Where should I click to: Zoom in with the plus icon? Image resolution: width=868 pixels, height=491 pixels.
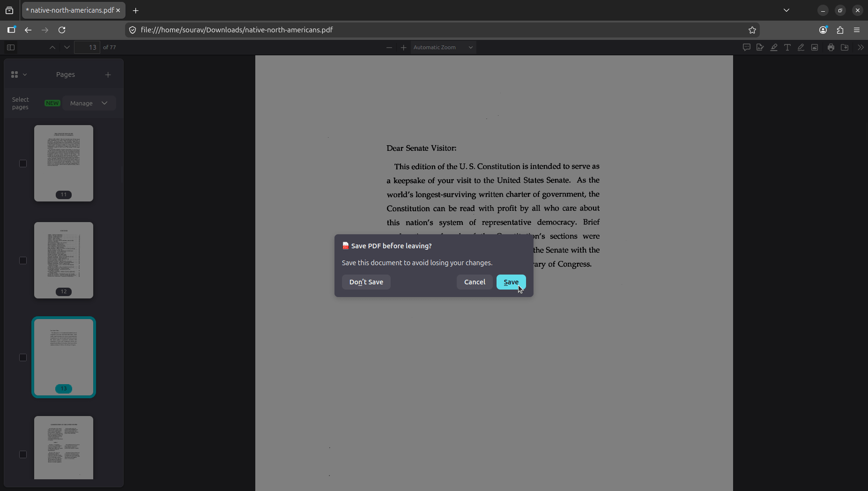tap(403, 47)
